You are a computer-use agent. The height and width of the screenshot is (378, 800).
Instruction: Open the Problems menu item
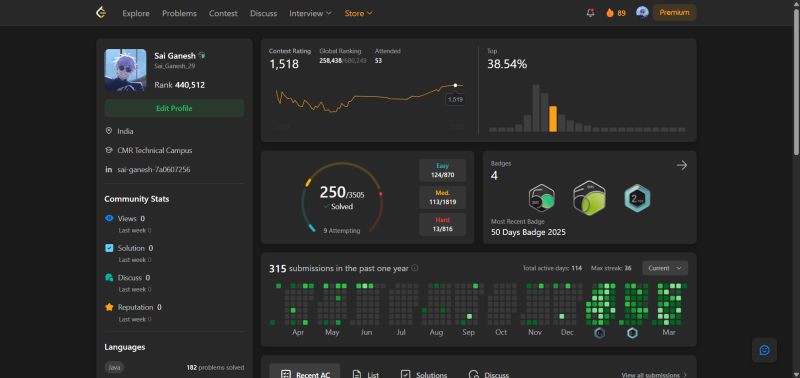tap(179, 13)
